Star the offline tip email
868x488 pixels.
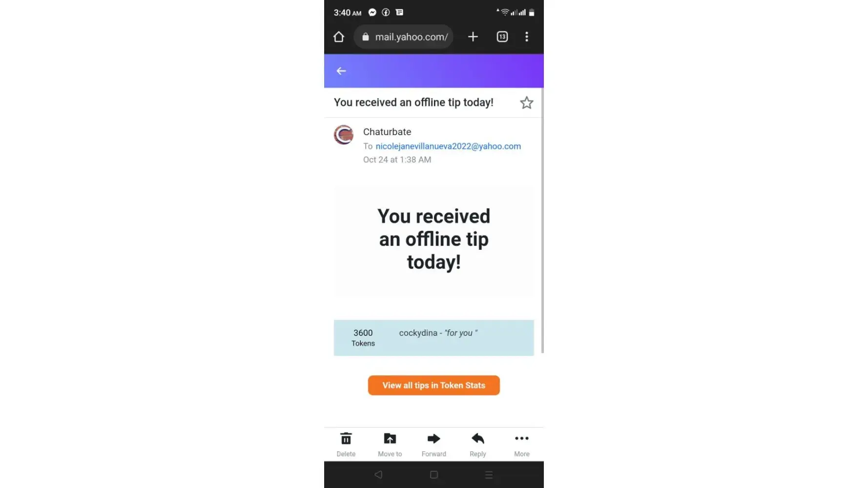point(526,103)
